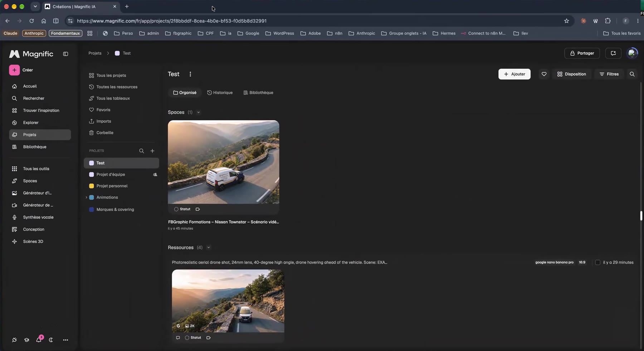This screenshot has width=644, height=351.
Task: Search projects with the PROJETS magnifier icon
Action: pos(142,151)
